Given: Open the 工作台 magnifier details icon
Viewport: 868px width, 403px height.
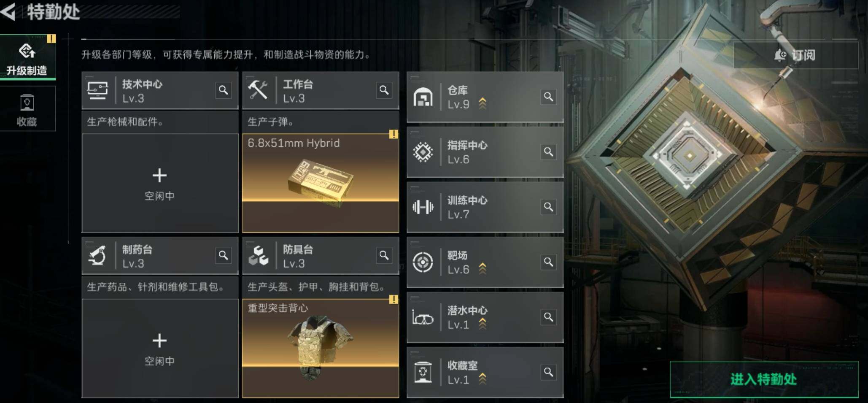Looking at the screenshot, I should coord(384,90).
